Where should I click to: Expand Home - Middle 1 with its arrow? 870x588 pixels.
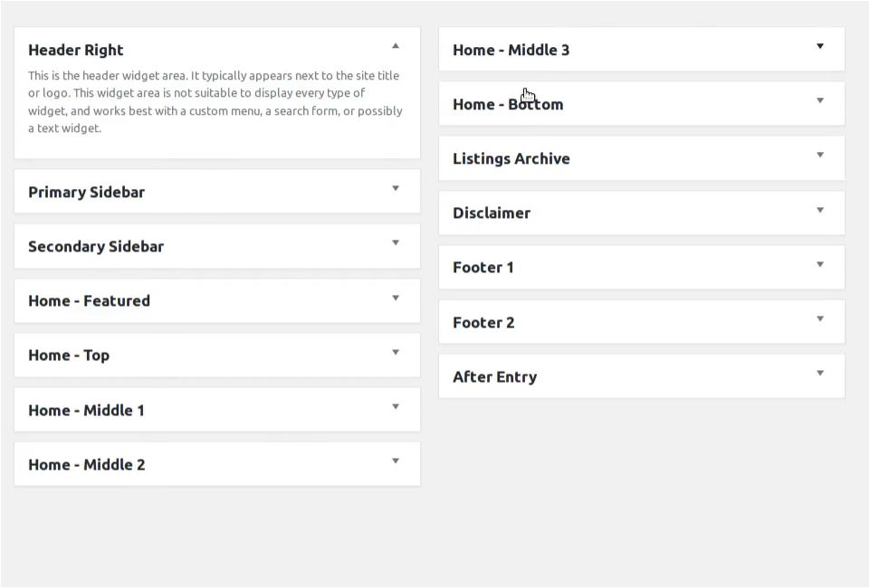(x=396, y=407)
